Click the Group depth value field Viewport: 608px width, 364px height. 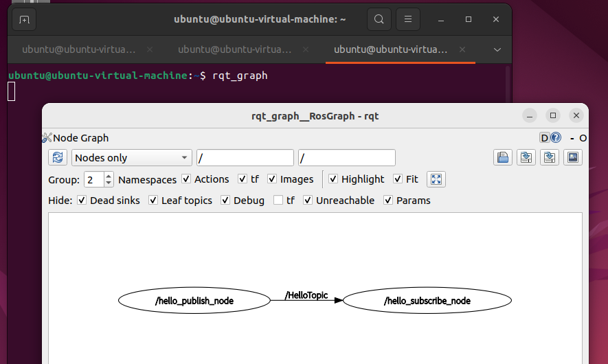[x=94, y=179]
